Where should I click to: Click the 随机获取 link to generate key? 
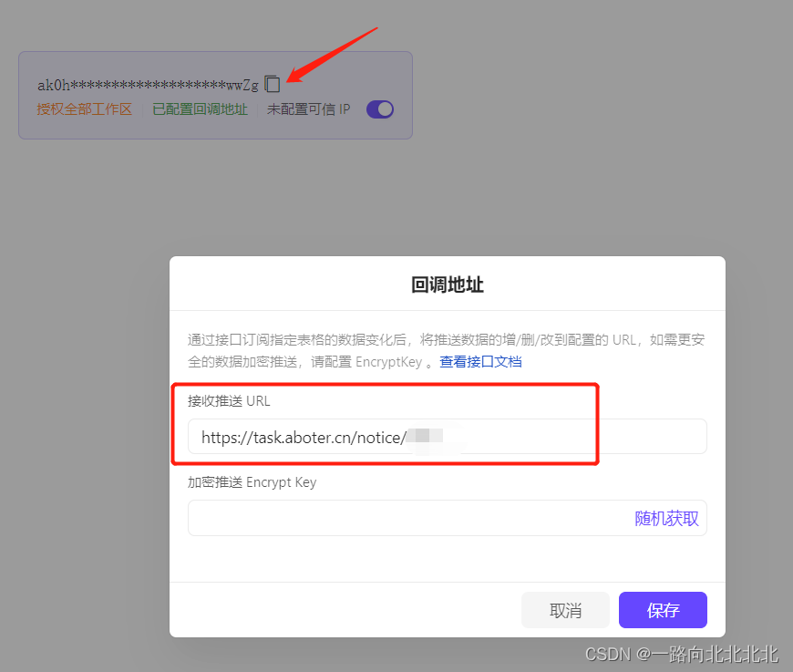coord(667,518)
